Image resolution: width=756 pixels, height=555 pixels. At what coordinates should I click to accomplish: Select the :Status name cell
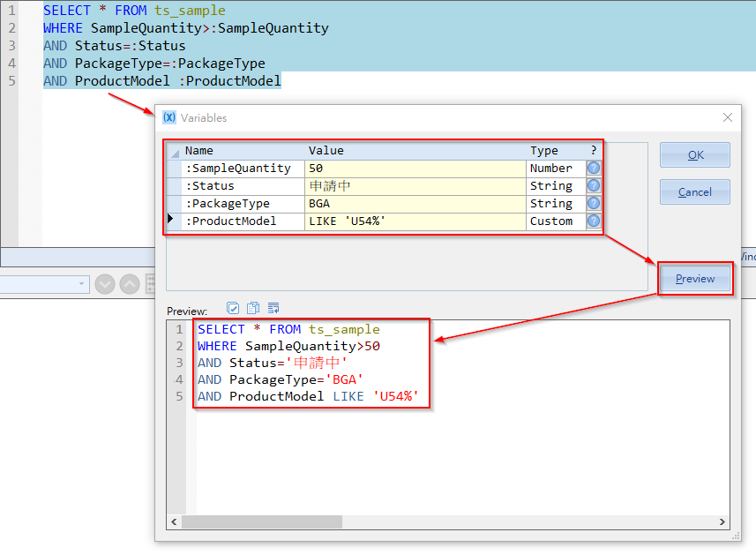click(243, 185)
